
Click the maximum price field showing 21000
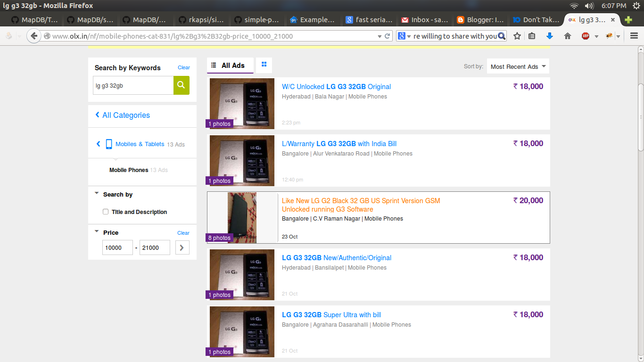pos(155,247)
